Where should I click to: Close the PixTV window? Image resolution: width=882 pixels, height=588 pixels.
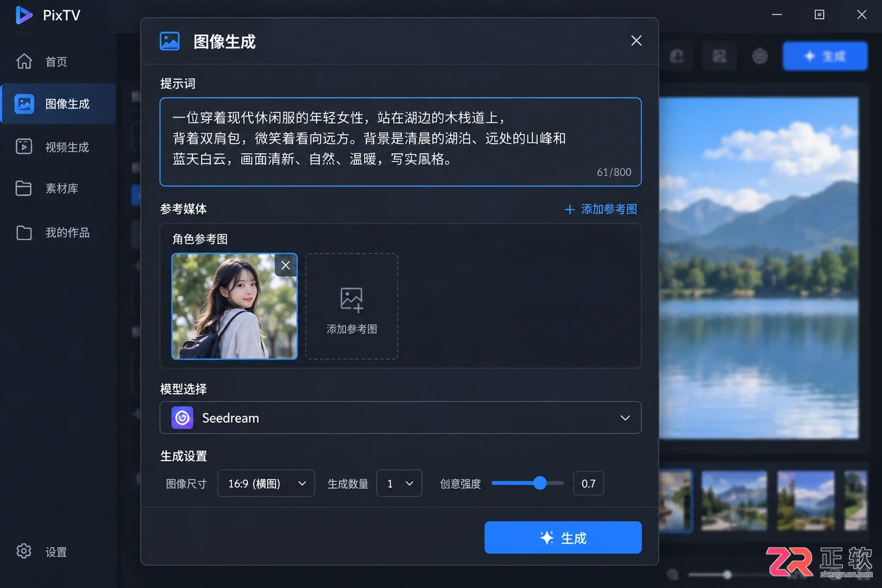point(862,15)
